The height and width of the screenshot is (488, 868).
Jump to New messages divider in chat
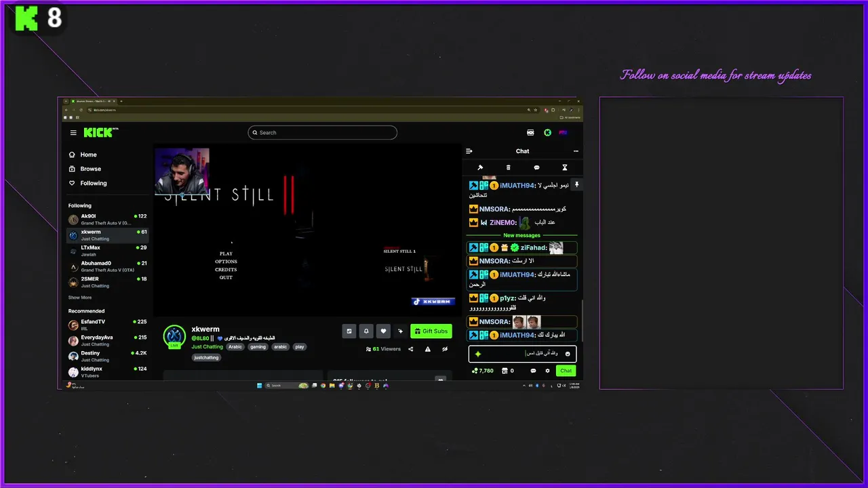521,235
